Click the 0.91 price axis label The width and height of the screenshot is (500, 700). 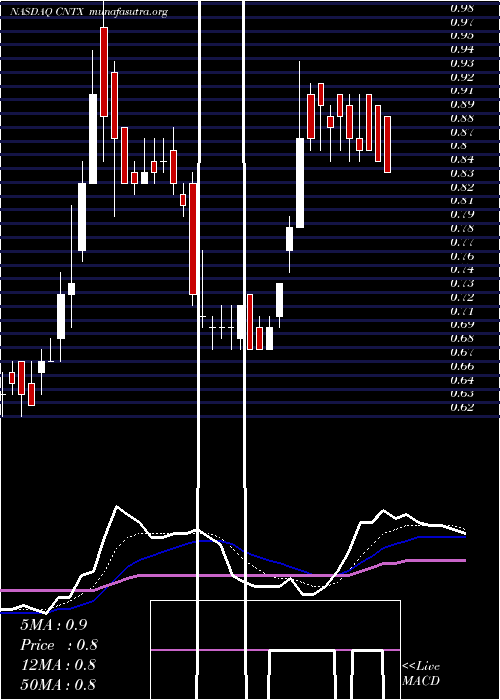(x=462, y=91)
